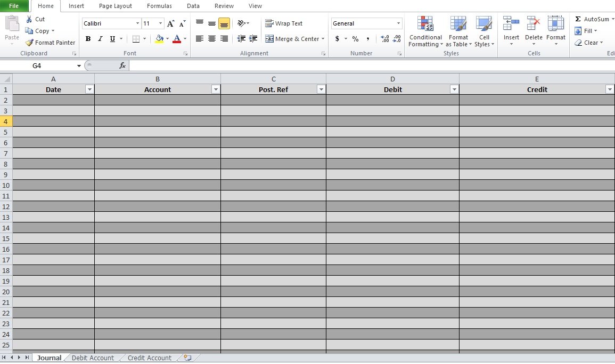Increase indent icon
This screenshot has height=364, width=615.
click(x=253, y=39)
